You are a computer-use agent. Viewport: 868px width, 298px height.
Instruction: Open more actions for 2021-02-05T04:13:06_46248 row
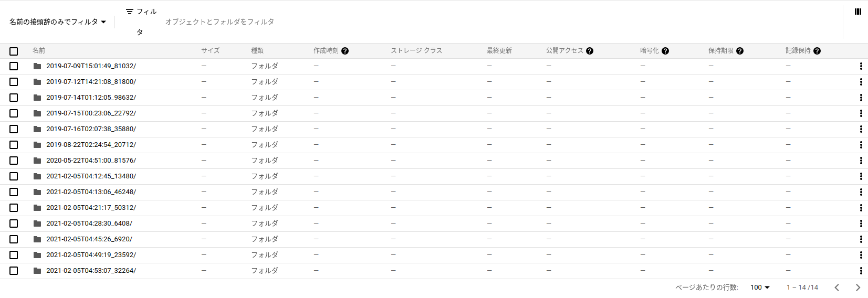tap(861, 192)
